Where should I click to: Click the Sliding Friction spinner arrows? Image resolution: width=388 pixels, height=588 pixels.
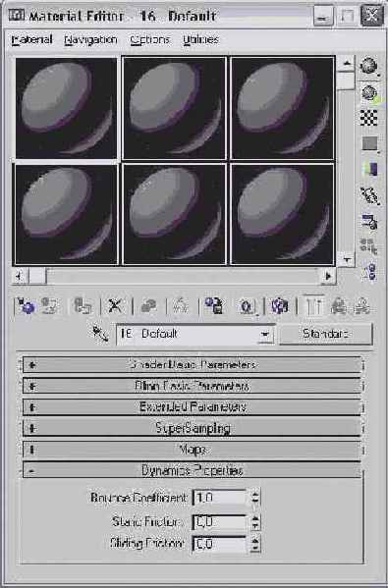pos(255,544)
